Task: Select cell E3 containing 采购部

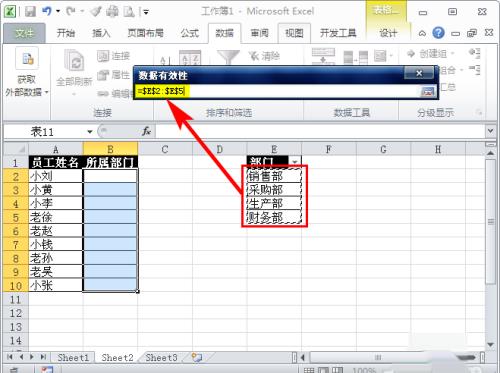Action: pyautogui.click(x=274, y=190)
